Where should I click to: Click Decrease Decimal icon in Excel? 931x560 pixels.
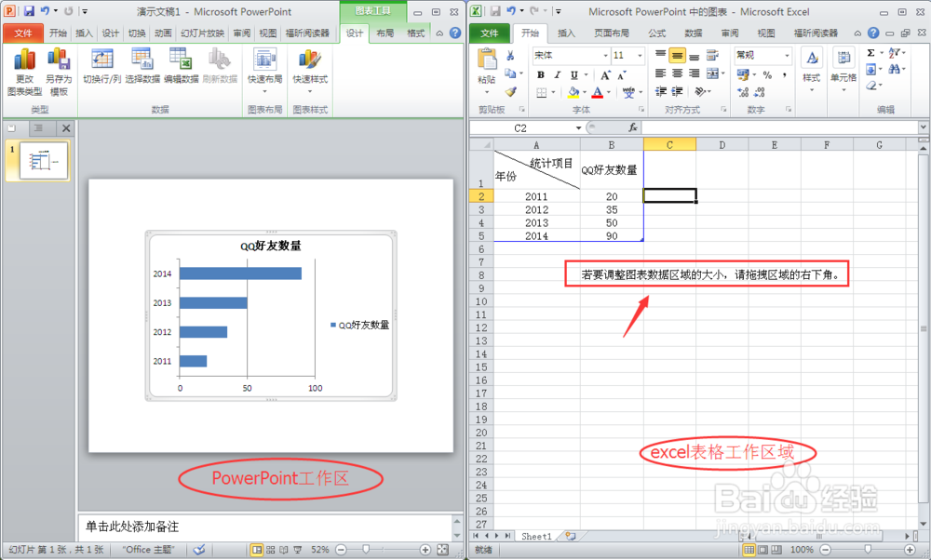[x=760, y=92]
